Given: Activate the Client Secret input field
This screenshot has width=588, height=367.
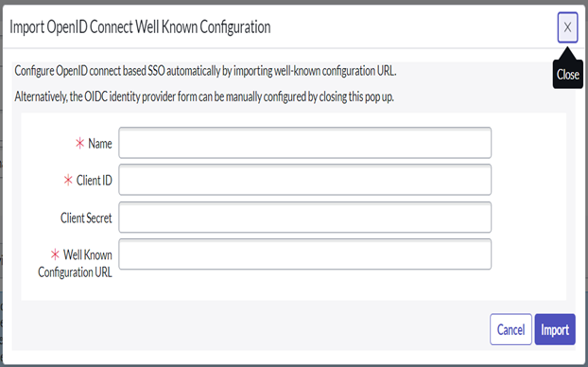Looking at the screenshot, I should point(305,217).
